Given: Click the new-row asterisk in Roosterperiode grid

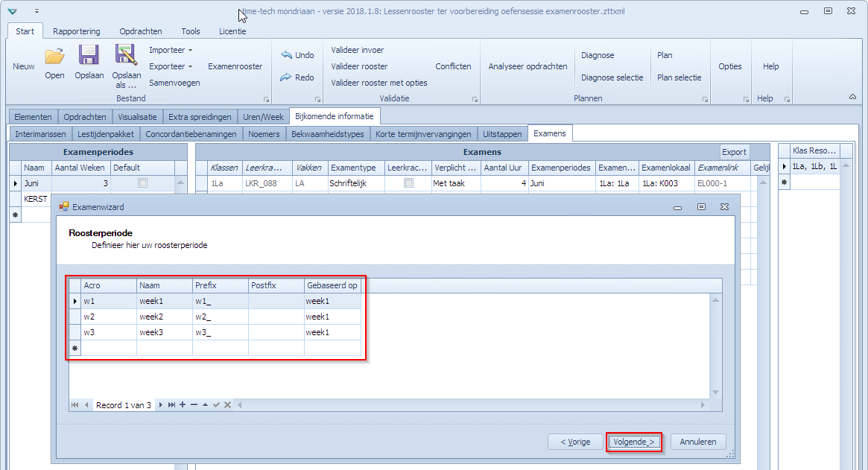Looking at the screenshot, I should click(x=75, y=348).
